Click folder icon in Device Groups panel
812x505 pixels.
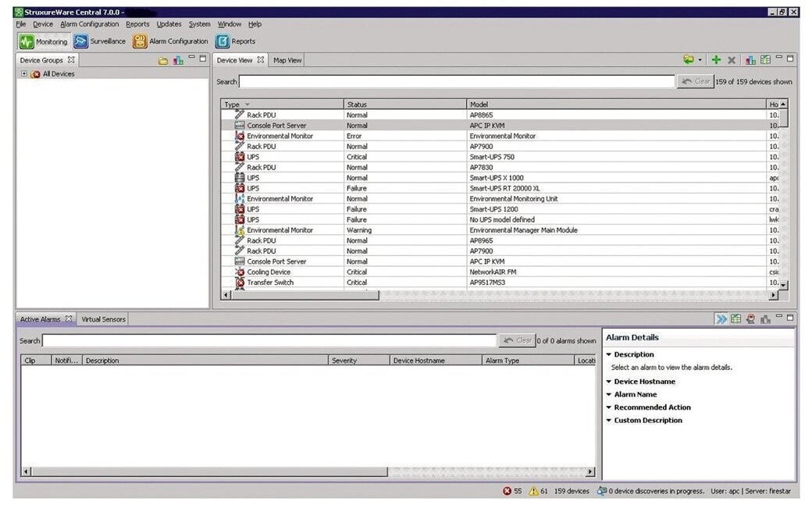[x=163, y=61]
